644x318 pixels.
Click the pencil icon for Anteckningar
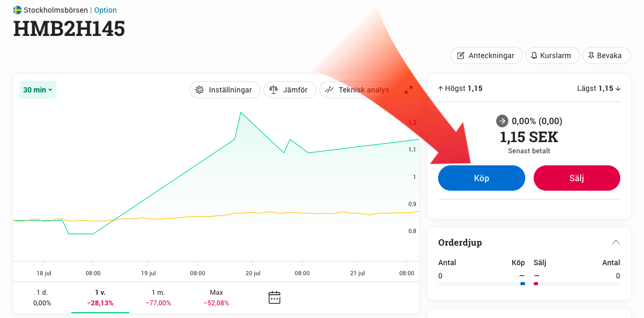(461, 55)
